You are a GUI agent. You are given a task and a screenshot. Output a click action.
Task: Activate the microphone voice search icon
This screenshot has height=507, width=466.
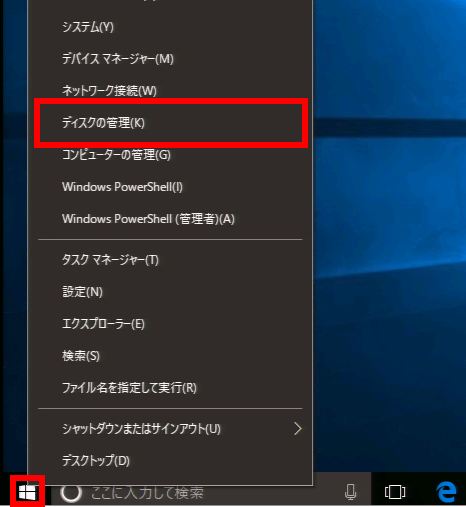350,492
